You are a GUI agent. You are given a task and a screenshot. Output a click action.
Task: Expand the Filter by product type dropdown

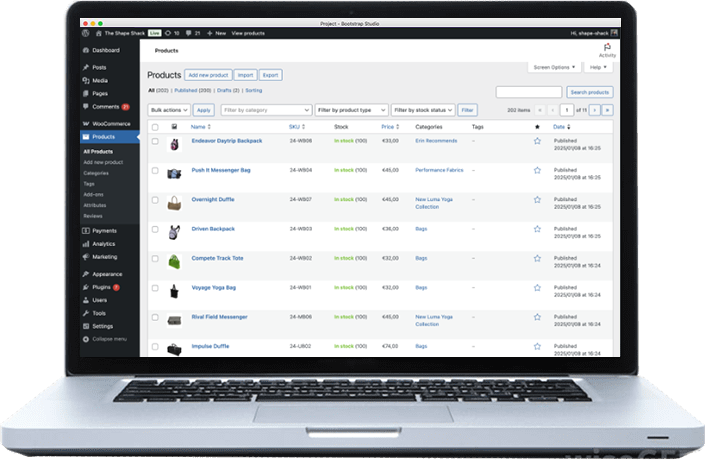click(350, 110)
